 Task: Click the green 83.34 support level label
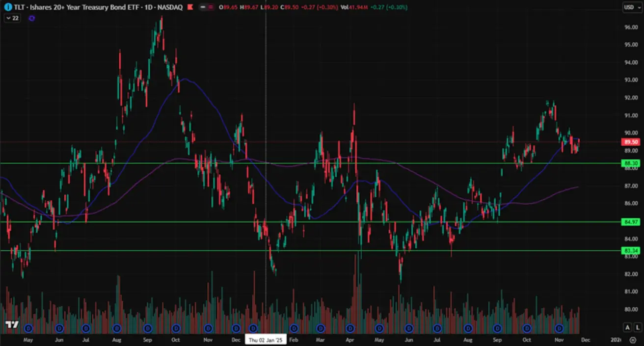[630, 251]
